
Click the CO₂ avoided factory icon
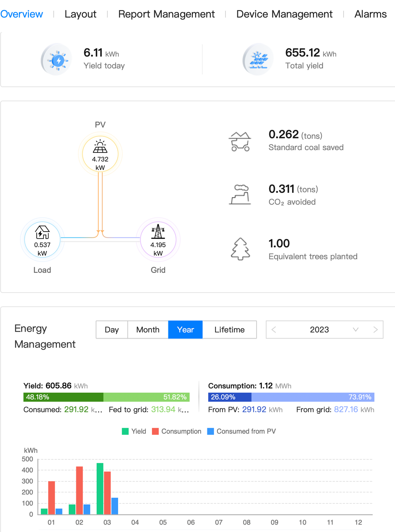tap(240, 194)
